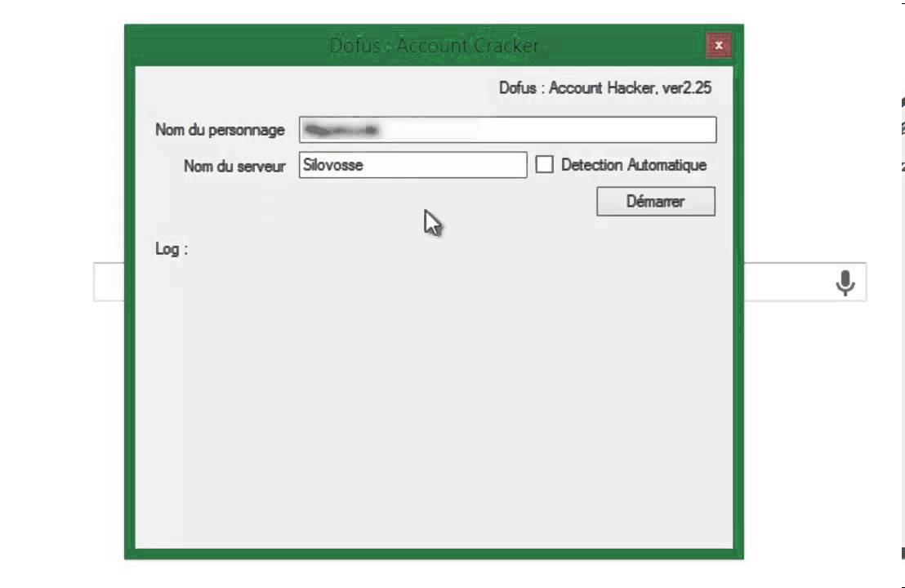This screenshot has width=905, height=588.
Task: Enable the Detection Automatique checkbox
Action: pos(544,164)
